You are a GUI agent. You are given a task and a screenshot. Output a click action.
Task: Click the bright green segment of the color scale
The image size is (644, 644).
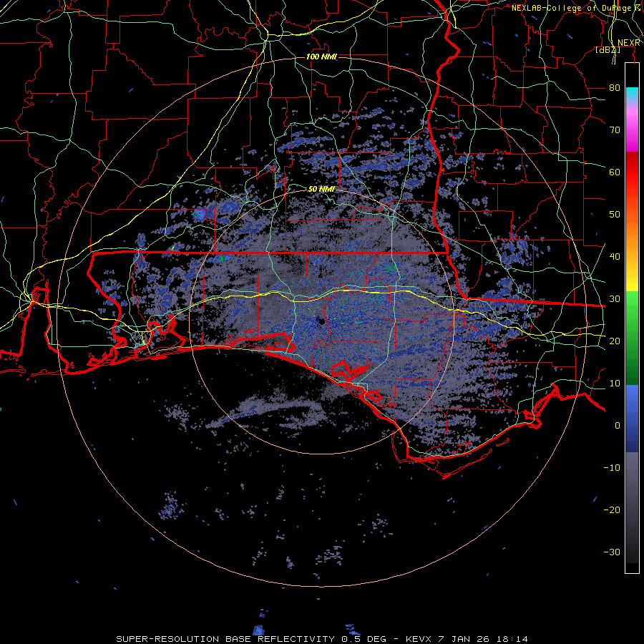632,304
